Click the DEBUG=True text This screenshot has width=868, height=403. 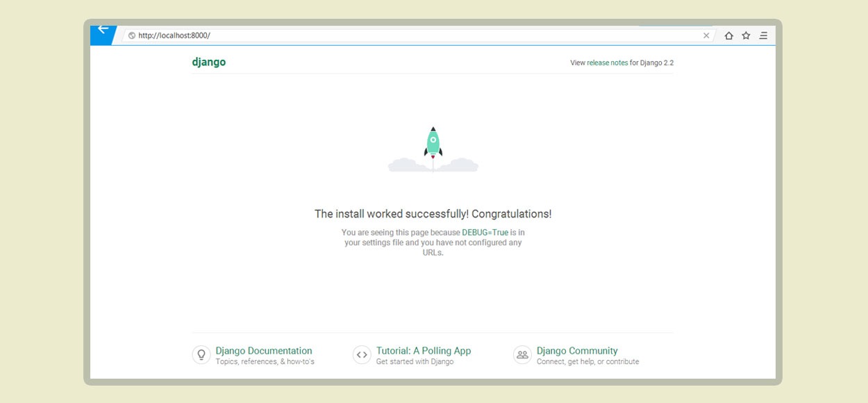(485, 232)
